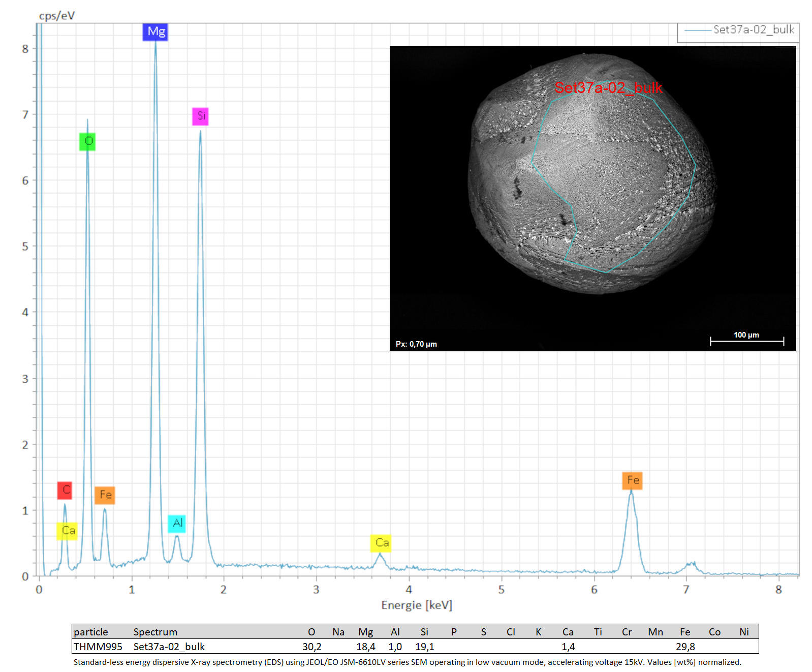
Task: Select the cyan Al peak label
Action: pyautogui.click(x=177, y=523)
